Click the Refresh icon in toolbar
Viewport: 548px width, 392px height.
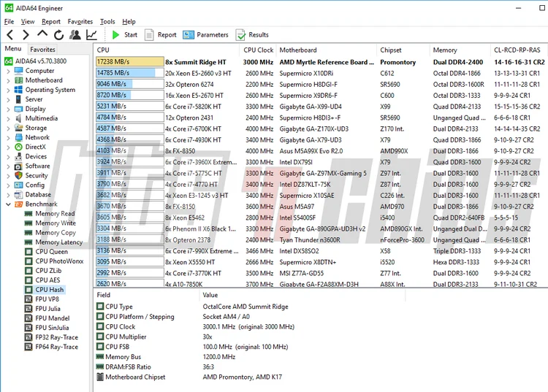pyautogui.click(x=58, y=34)
